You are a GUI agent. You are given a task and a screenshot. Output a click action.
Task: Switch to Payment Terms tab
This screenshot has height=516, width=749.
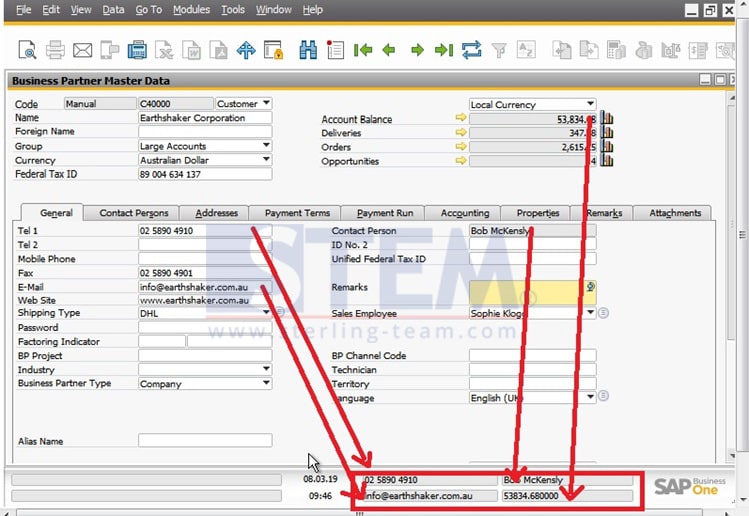(297, 213)
